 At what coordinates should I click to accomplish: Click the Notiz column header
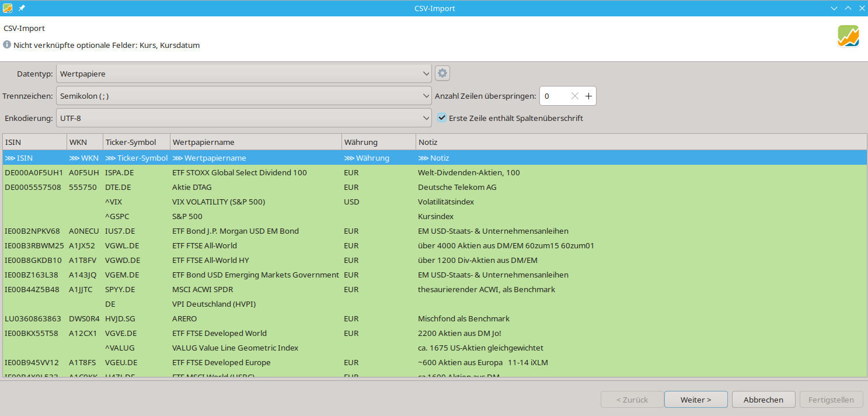pyautogui.click(x=641, y=142)
